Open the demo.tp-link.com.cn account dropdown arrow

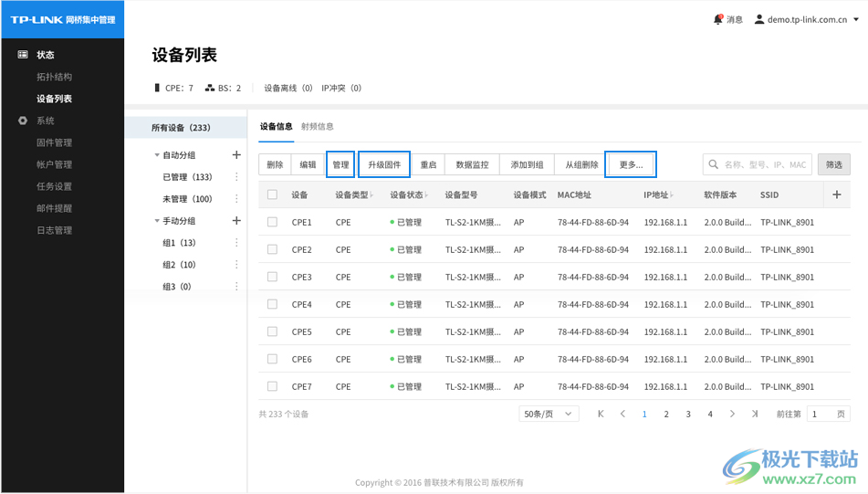click(856, 19)
